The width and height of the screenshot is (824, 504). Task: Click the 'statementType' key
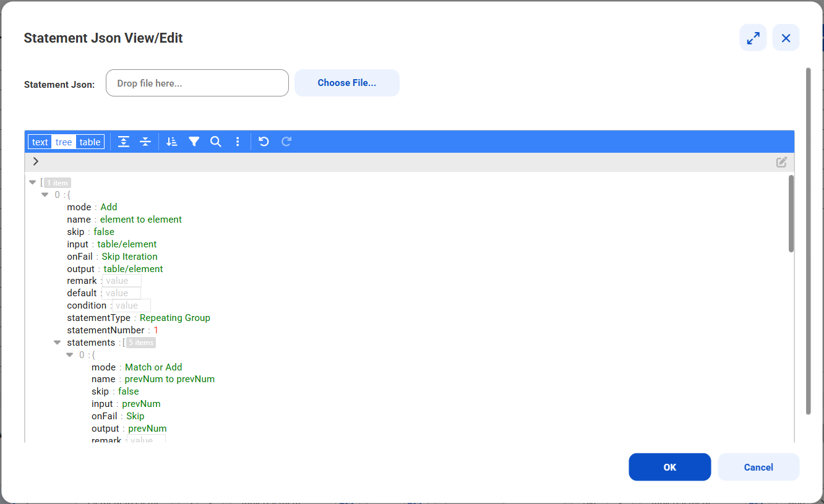[99, 318]
